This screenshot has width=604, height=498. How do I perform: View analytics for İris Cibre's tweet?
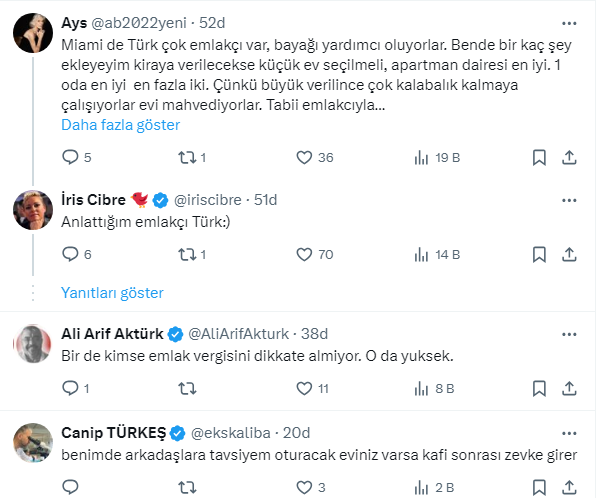pyautogui.click(x=423, y=254)
